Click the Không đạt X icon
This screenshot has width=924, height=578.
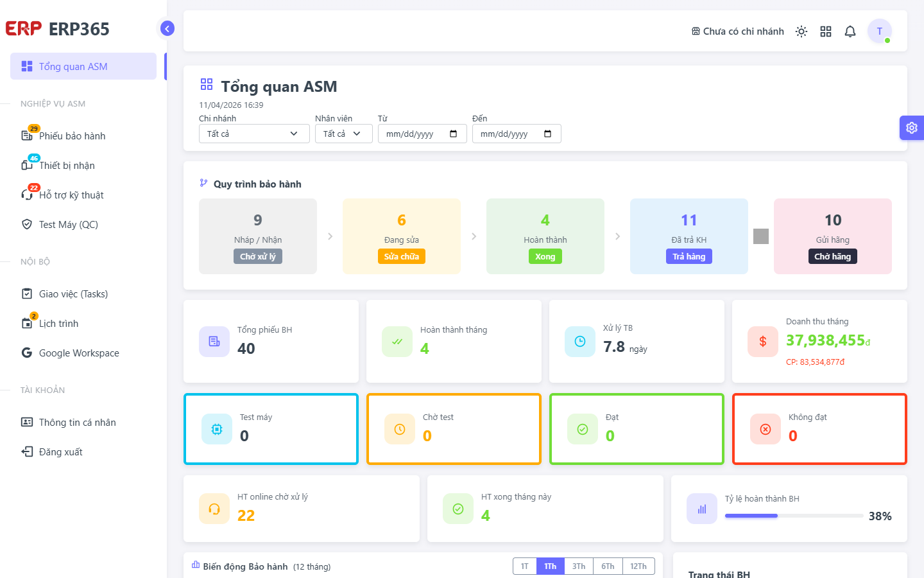[x=766, y=429]
